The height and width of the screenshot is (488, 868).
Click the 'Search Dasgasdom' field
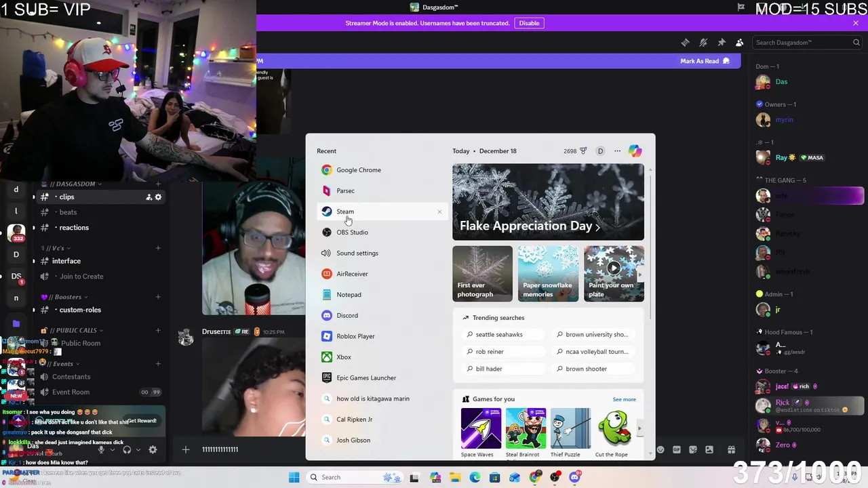[x=807, y=43]
